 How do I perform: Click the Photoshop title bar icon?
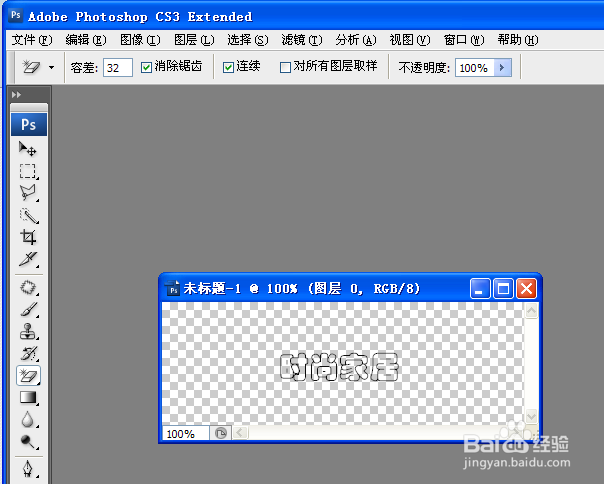(x=15, y=15)
